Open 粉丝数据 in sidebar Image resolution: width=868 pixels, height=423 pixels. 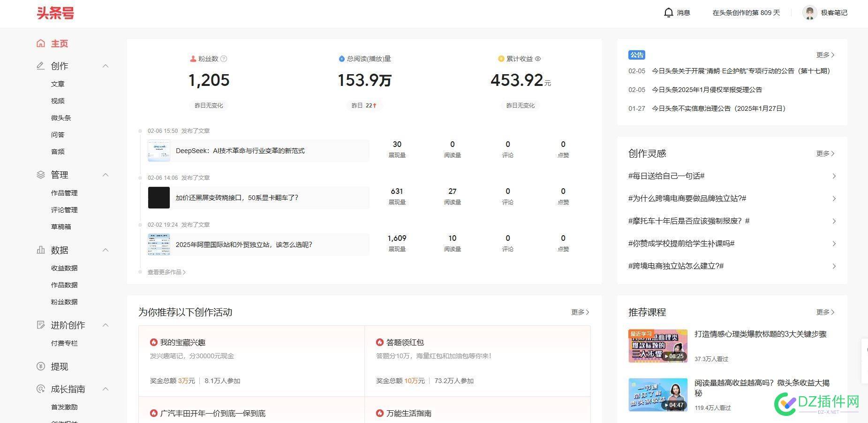tap(64, 302)
